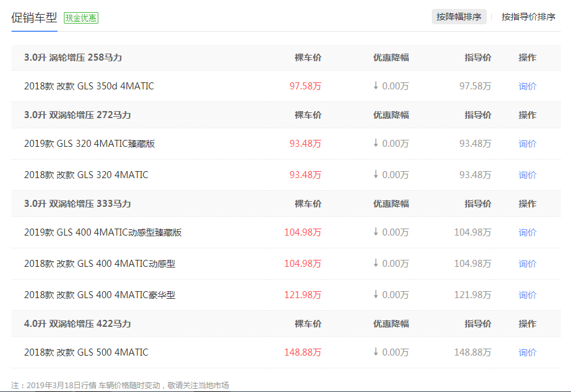This screenshot has height=392, width=571.
Task: Click 询价 for 2018款 GLS 400 4MATIC豪华型
Action: (528, 295)
